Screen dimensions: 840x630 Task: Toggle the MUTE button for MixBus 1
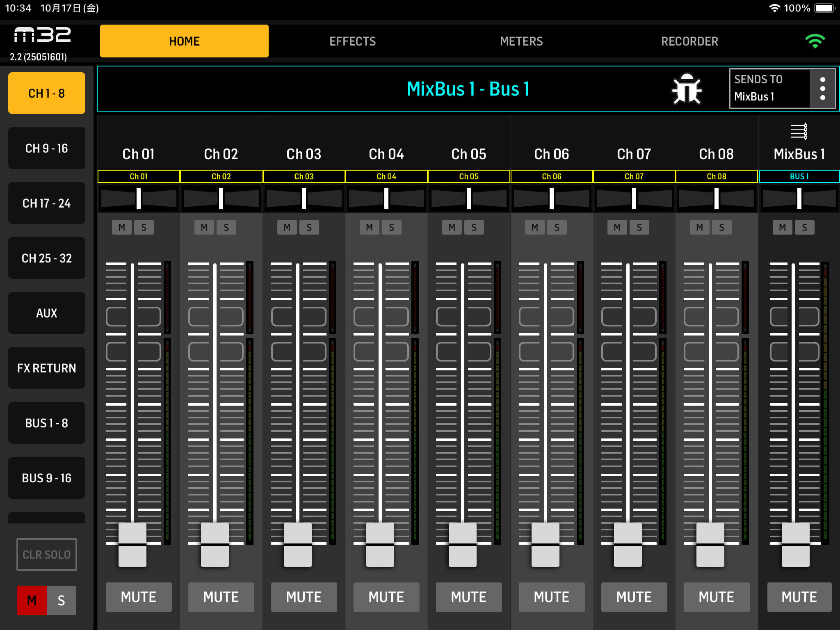(x=799, y=597)
